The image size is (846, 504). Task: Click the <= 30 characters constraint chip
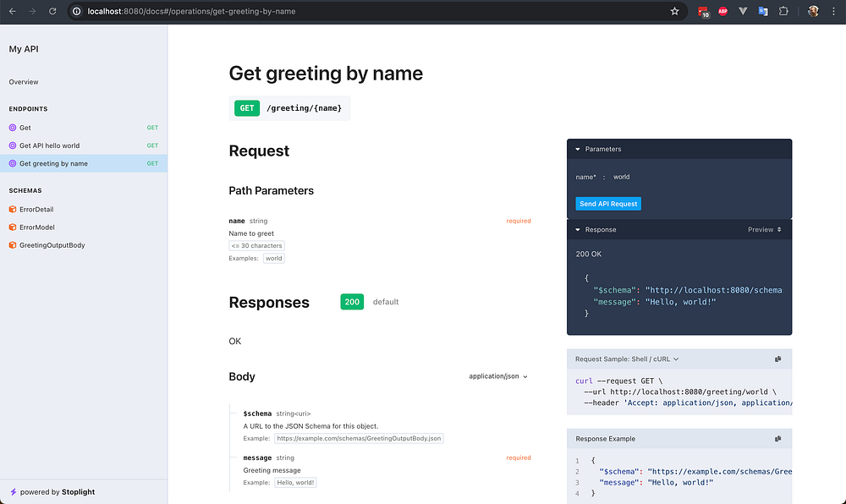point(256,246)
